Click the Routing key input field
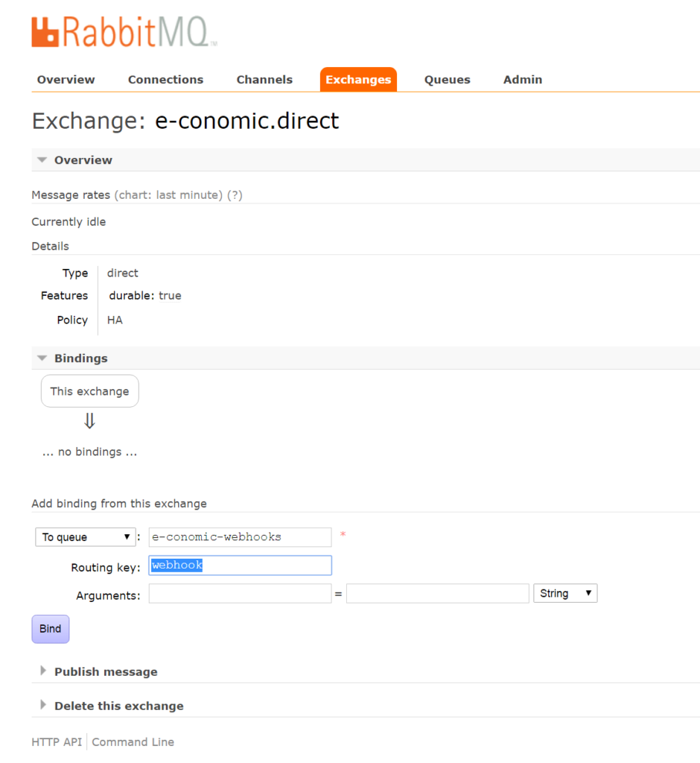The image size is (700, 763). [x=240, y=566]
